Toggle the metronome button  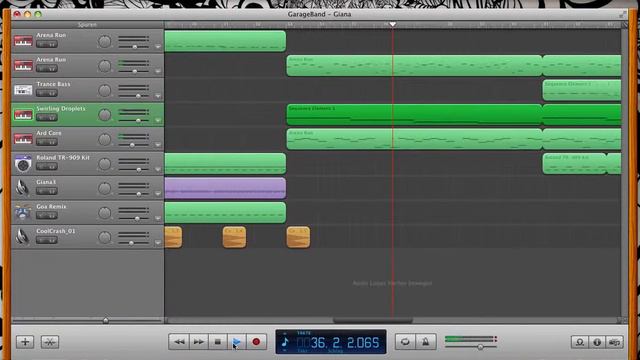pos(425,342)
